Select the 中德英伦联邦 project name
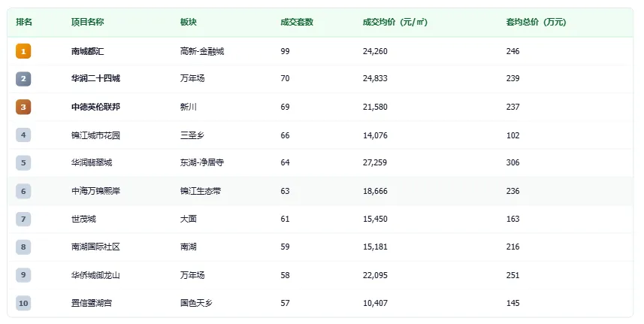 [x=95, y=107]
